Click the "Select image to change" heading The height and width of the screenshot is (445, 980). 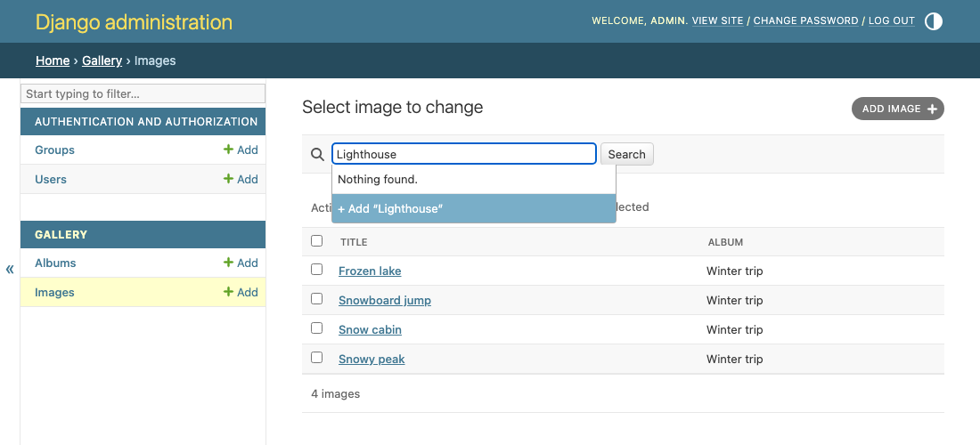click(x=393, y=108)
